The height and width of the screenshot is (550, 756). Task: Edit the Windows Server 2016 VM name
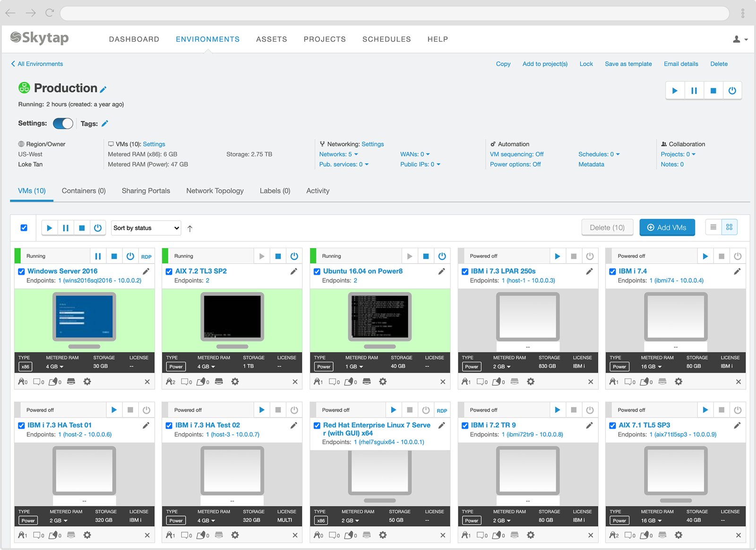click(x=146, y=271)
